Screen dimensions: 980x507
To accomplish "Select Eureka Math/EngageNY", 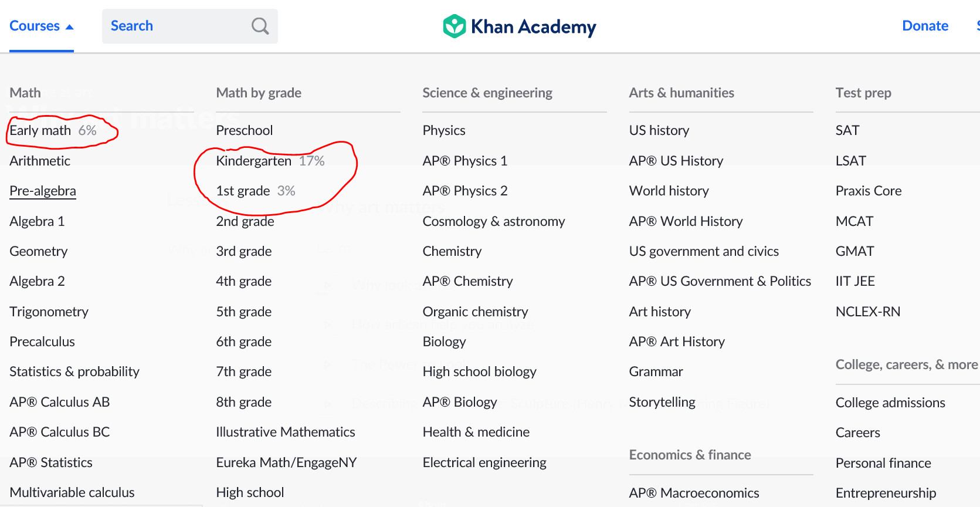I will (x=286, y=462).
